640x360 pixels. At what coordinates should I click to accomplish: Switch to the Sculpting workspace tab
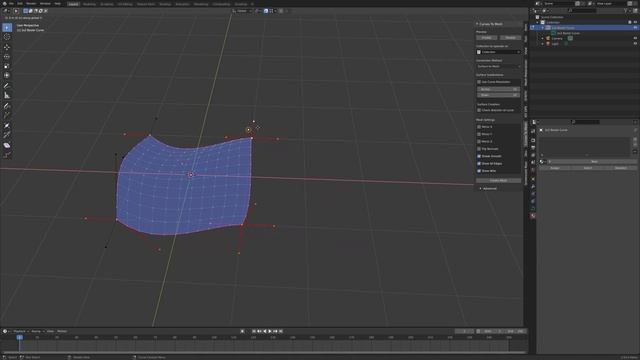click(107, 4)
